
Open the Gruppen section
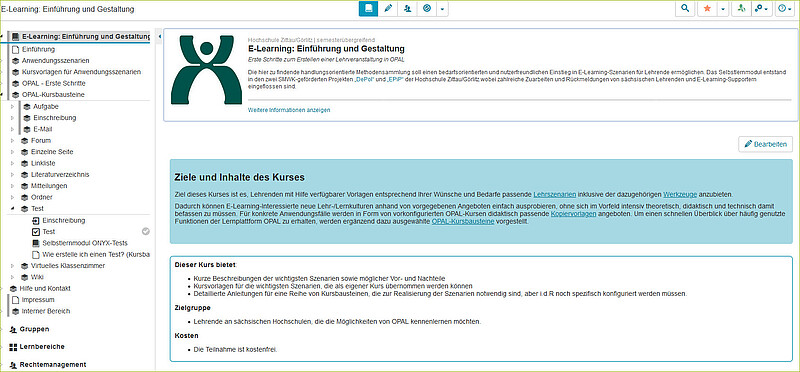34,329
